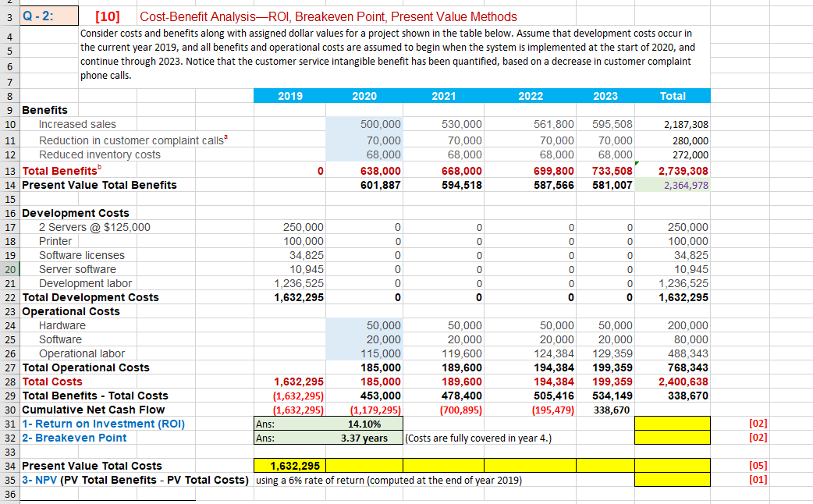Click the 14.10% answer cell
This screenshot has height=504, width=813.
pos(364,424)
